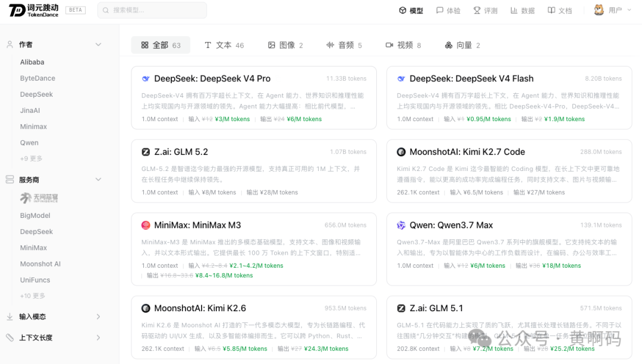Collapse the 服务商 filter section
642x364 pixels.
pos(98,179)
